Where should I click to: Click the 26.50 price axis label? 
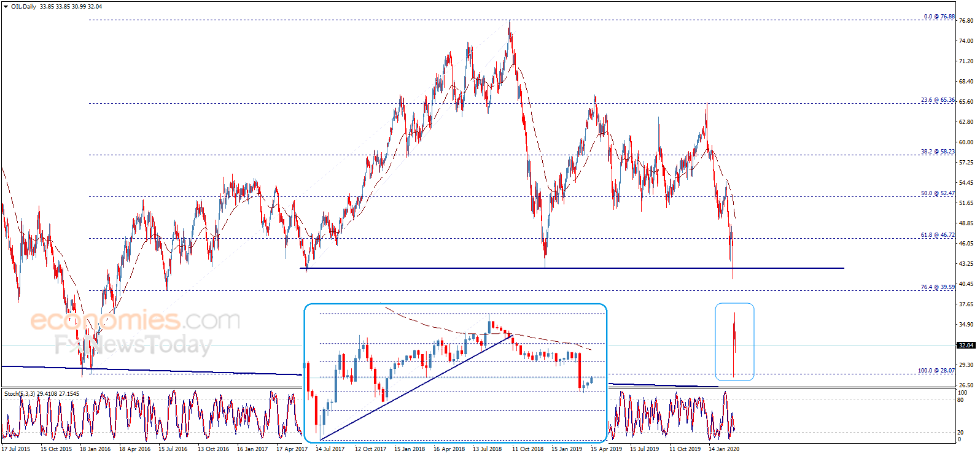966,385
